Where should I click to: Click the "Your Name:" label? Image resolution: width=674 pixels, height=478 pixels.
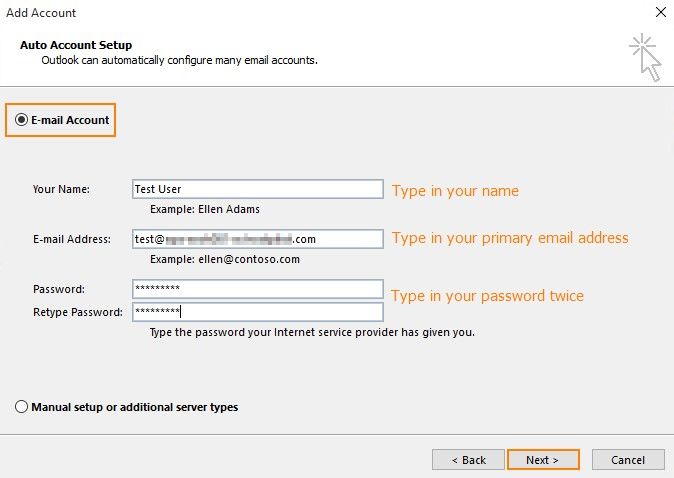[61, 189]
